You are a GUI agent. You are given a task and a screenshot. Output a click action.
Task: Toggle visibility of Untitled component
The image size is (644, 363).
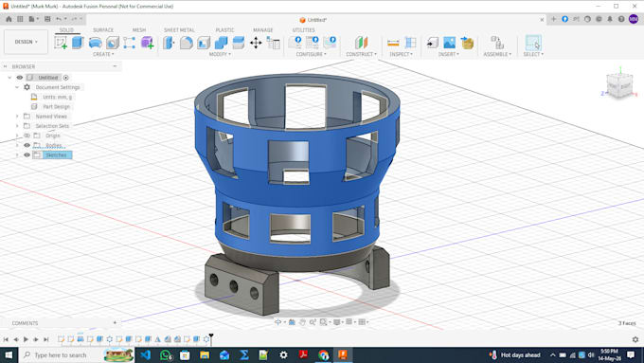(20, 78)
